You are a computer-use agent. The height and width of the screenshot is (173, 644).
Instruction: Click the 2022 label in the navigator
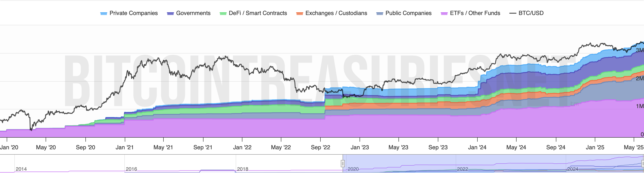462,169
